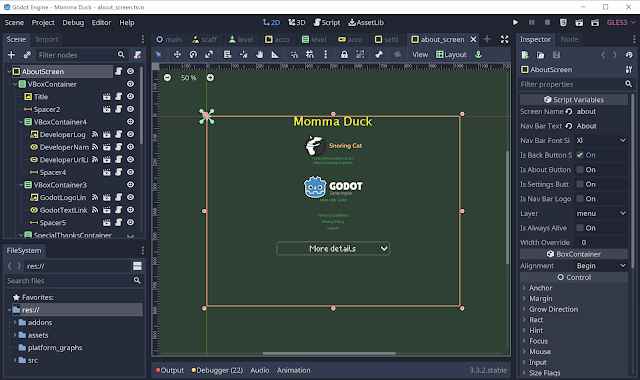Zoom in with plus button in viewport
The height and width of the screenshot is (380, 640).
pyautogui.click(x=210, y=78)
